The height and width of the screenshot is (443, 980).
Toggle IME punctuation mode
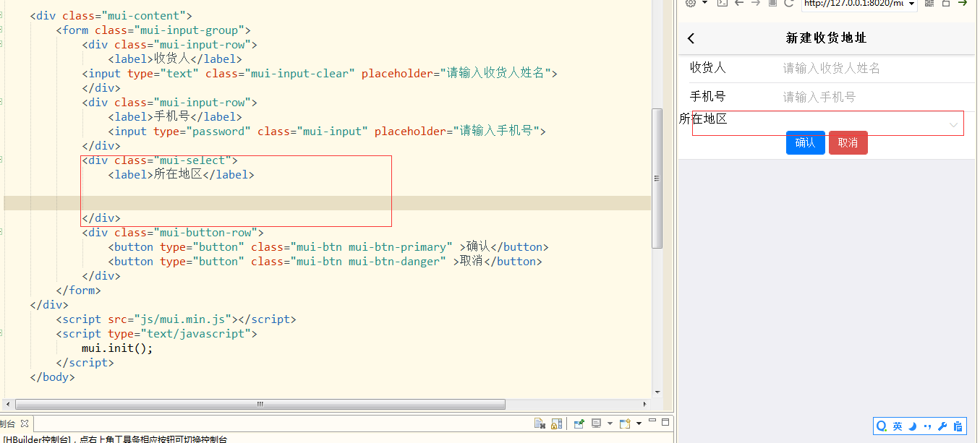coord(927,426)
